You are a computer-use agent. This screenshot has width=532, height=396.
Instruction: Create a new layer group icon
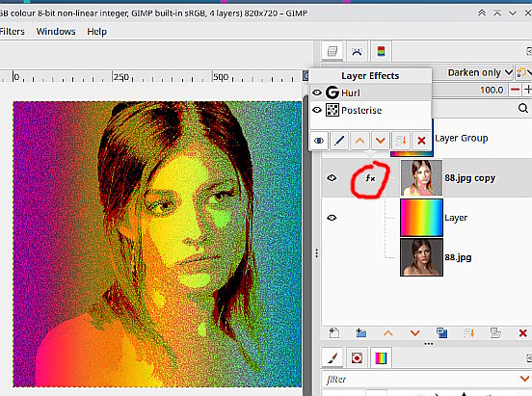[361, 333]
